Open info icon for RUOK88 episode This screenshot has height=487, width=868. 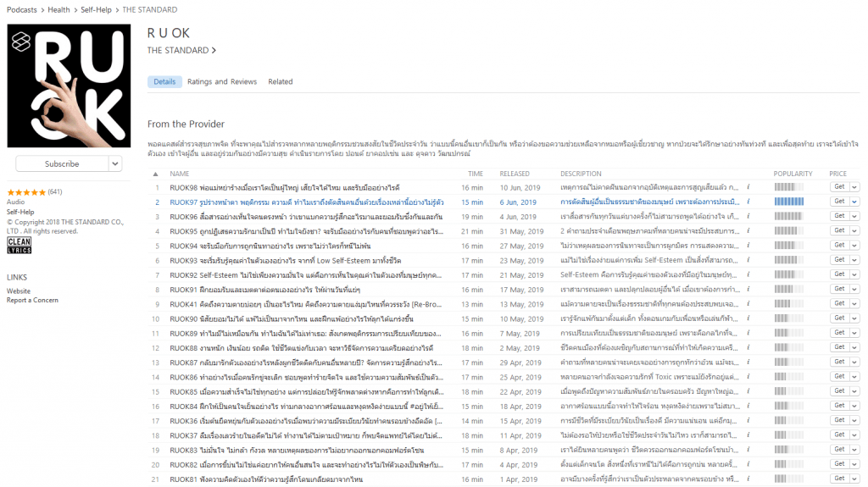click(748, 347)
